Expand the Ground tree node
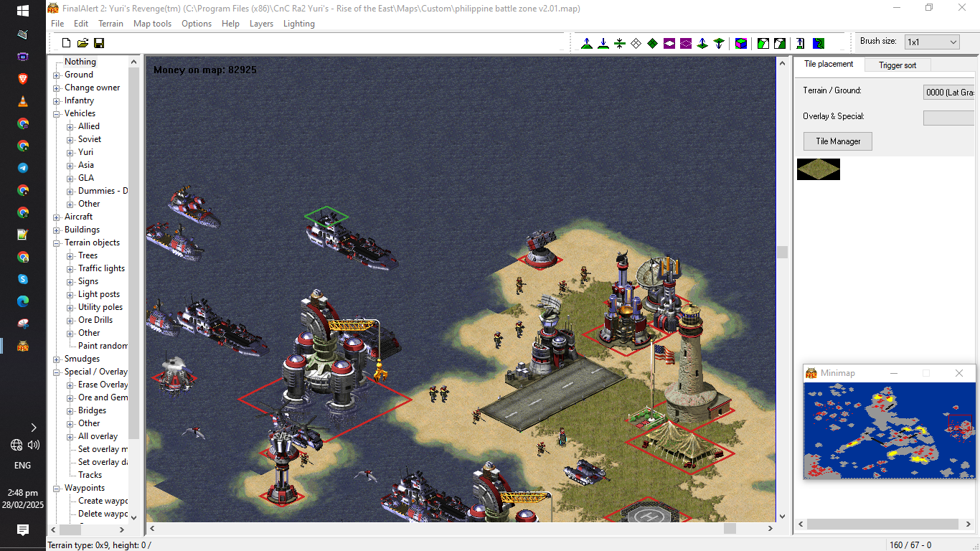 (57, 75)
